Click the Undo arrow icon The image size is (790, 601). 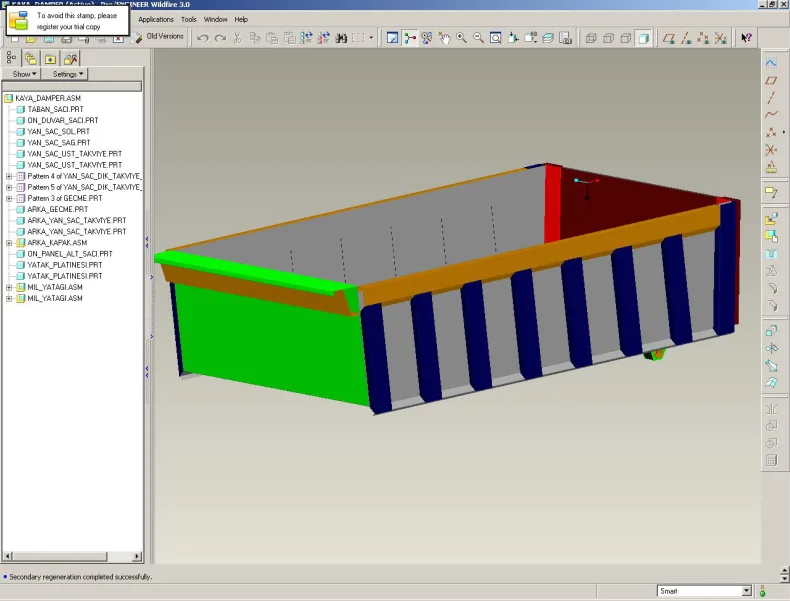click(203, 38)
